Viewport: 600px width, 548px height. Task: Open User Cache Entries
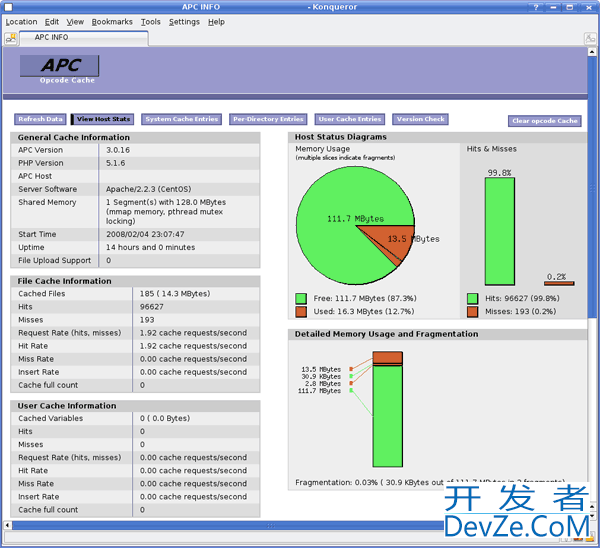pyautogui.click(x=350, y=119)
